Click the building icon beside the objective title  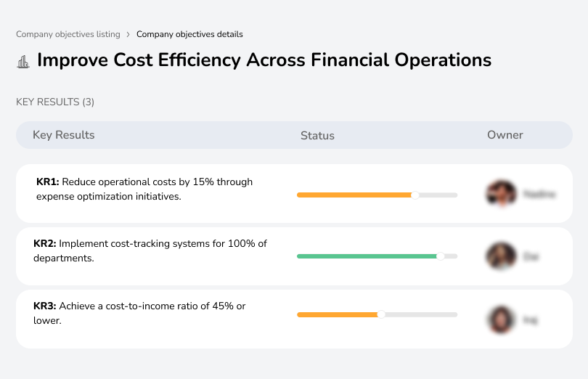click(x=23, y=61)
